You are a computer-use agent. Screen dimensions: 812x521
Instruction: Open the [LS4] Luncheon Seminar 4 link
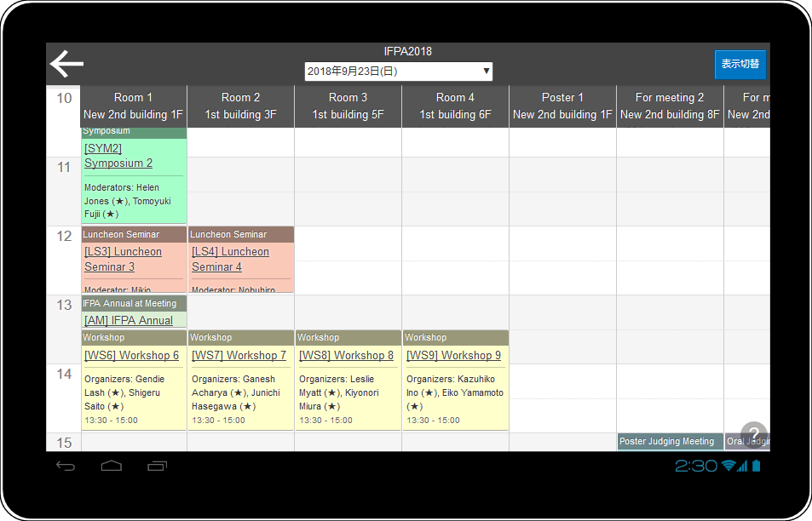pyautogui.click(x=230, y=259)
